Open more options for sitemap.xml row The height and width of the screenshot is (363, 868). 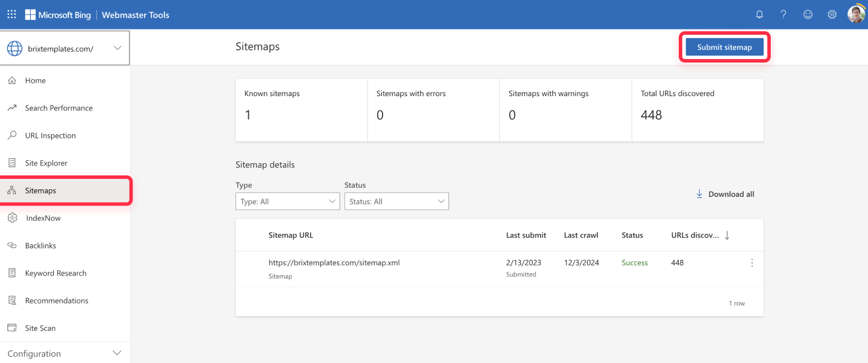pyautogui.click(x=752, y=263)
